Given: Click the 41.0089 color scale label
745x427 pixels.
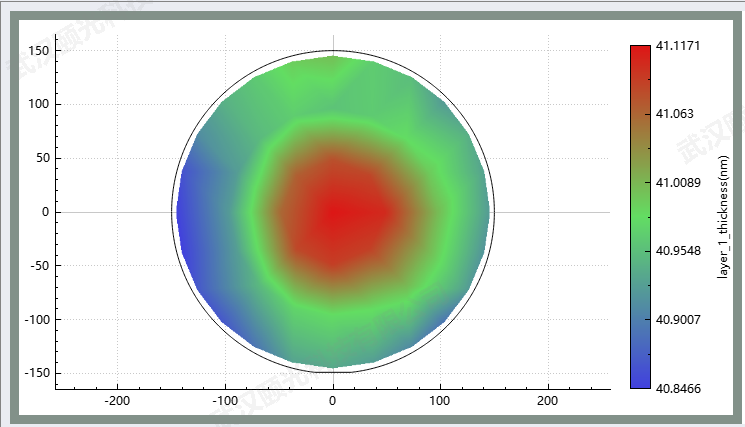Looking at the screenshot, I should [x=677, y=182].
